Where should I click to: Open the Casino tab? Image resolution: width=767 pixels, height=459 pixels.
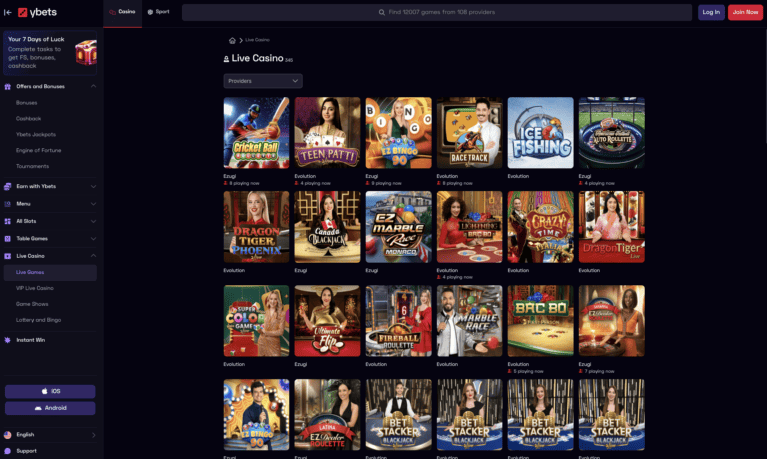pyautogui.click(x=122, y=12)
